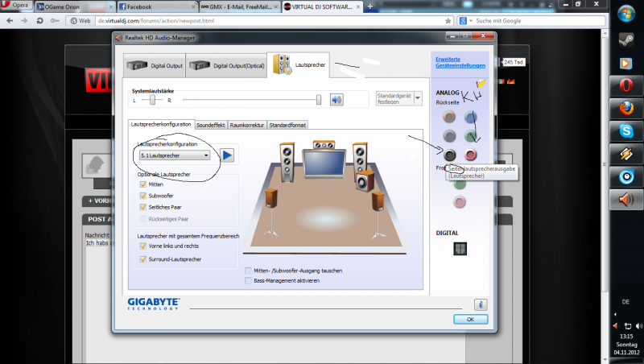Enable Bass-Management aktivieren checkbox
Image resolution: width=644 pixels, height=364 pixels.
coord(248,280)
